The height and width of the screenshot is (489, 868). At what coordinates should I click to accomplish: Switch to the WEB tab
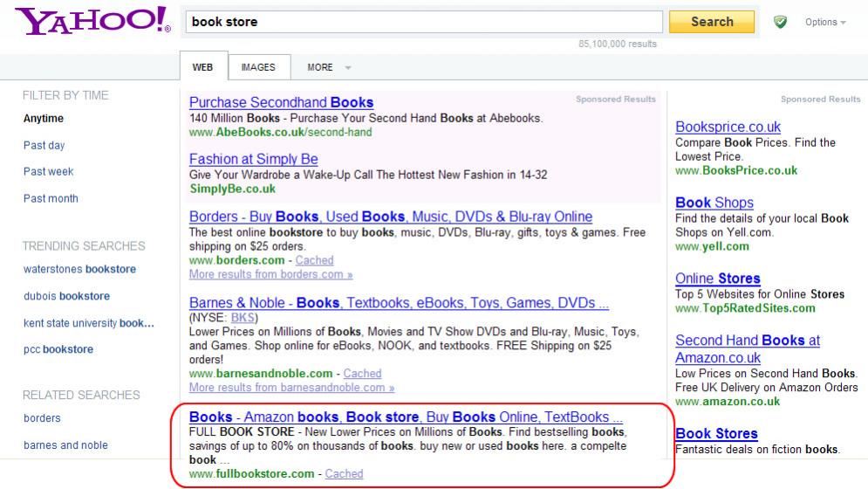click(x=203, y=67)
